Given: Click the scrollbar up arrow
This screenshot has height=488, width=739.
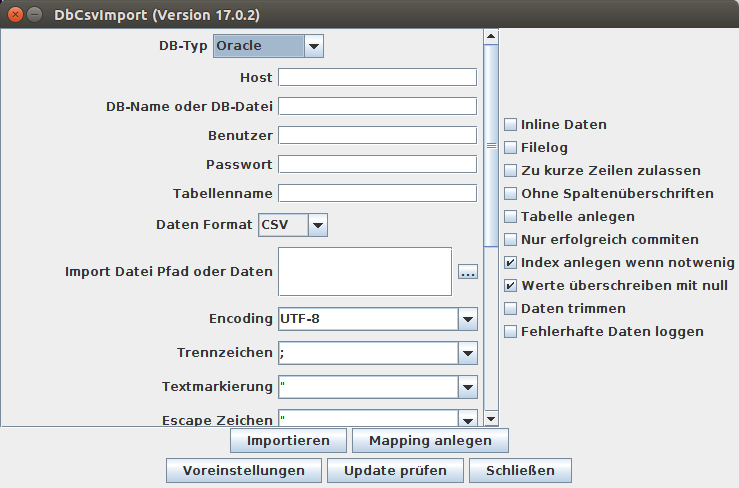Looking at the screenshot, I should [x=491, y=36].
